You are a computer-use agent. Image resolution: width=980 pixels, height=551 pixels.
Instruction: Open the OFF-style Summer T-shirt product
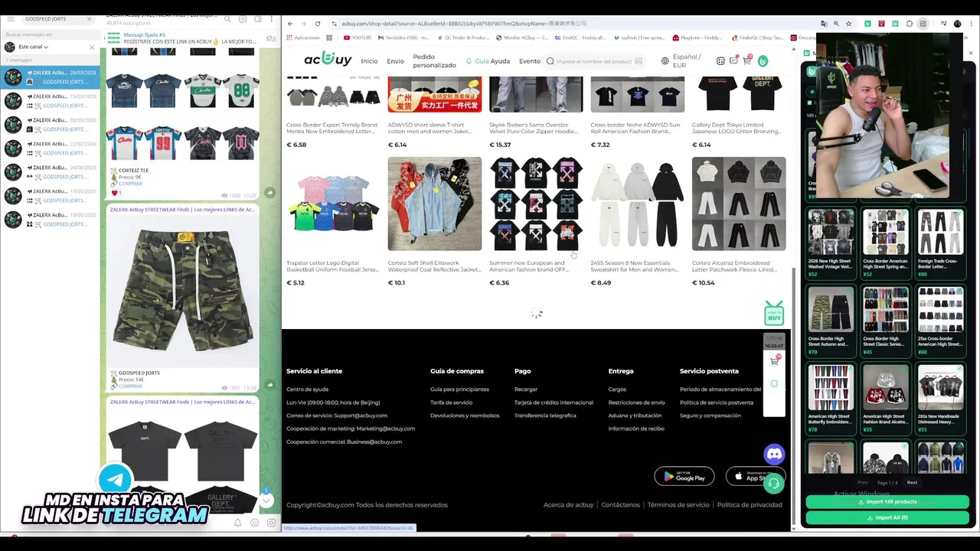[536, 222]
